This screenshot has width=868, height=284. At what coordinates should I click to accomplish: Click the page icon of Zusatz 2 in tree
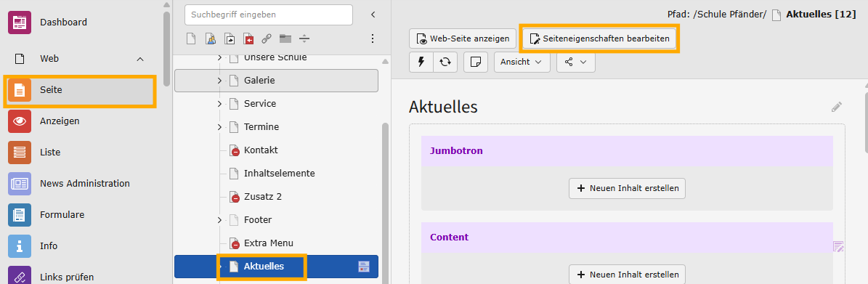click(234, 197)
